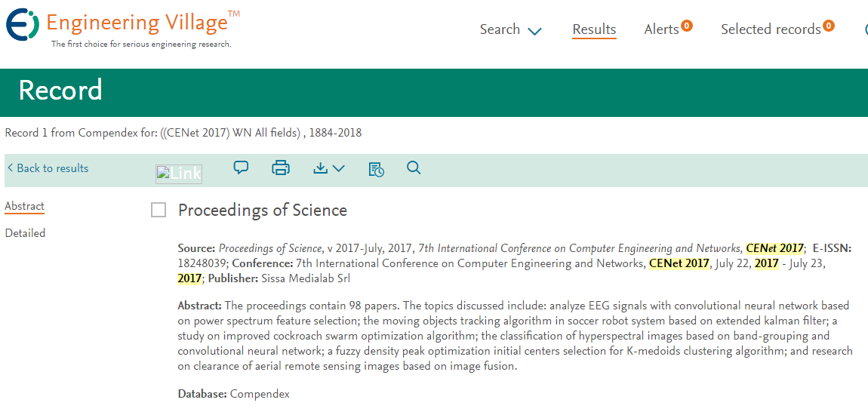Click the Engineering Village logo icon

23,25
